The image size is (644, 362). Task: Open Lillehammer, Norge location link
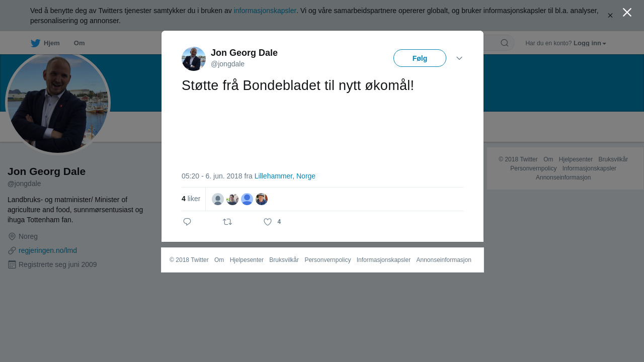click(x=285, y=176)
